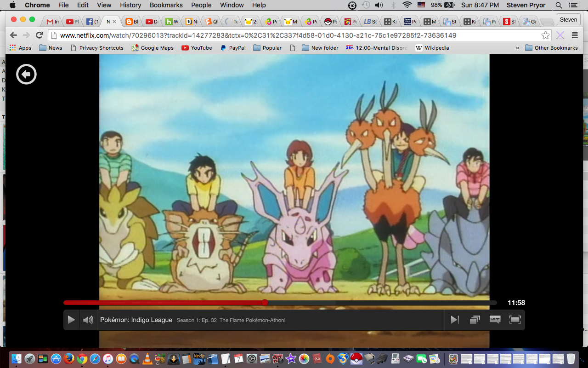
Task: Click the Steven profile button in Chrome
Action: click(x=568, y=20)
